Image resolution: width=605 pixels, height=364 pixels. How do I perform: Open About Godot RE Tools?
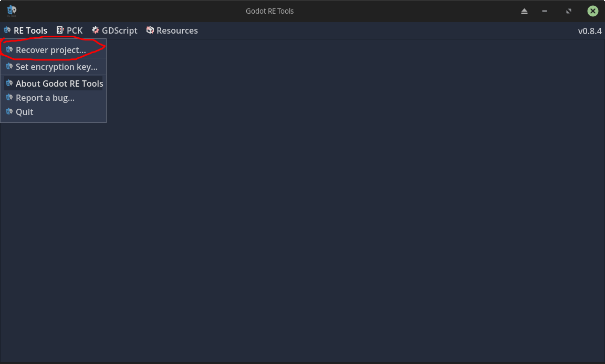(x=53, y=84)
